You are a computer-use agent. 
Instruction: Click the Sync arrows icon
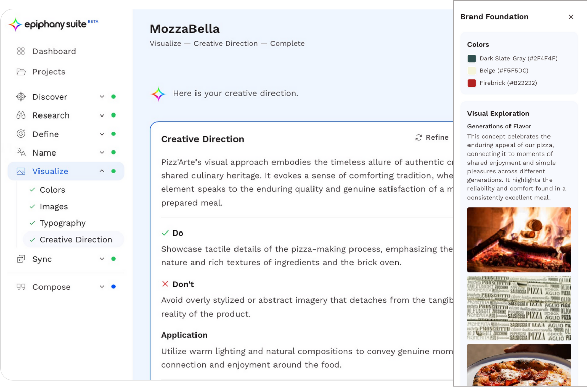pos(21,259)
